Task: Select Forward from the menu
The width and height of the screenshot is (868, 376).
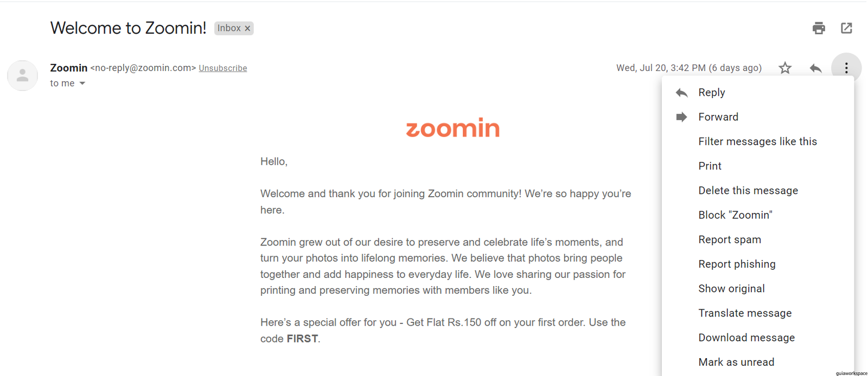Action: 758,117
